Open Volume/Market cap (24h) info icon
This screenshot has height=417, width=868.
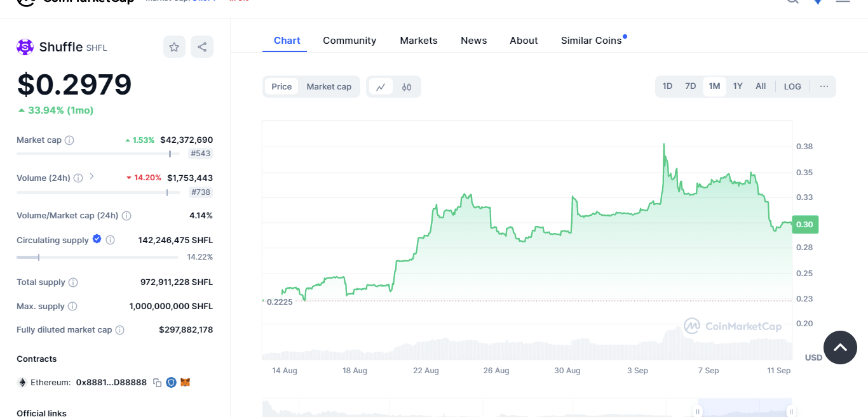[126, 216]
